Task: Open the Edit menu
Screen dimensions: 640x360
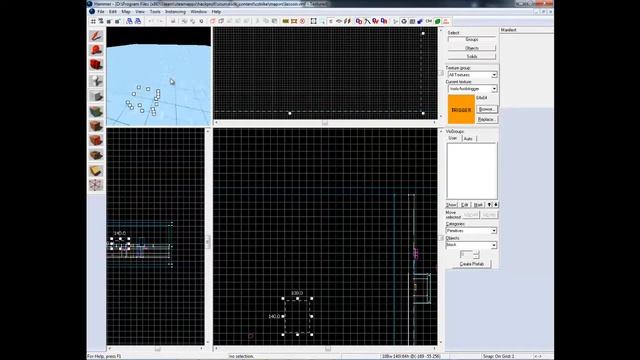Action: [x=113, y=12]
